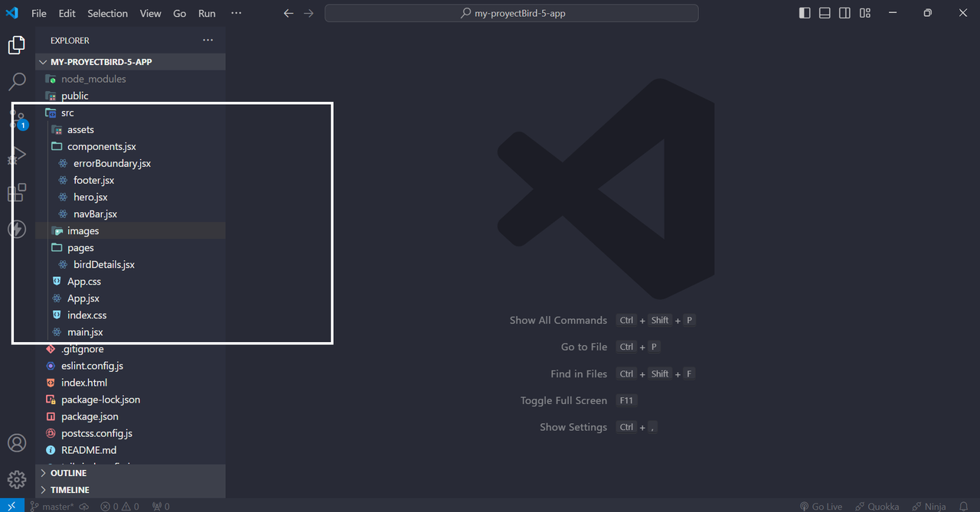Open the Go menu

coord(180,13)
